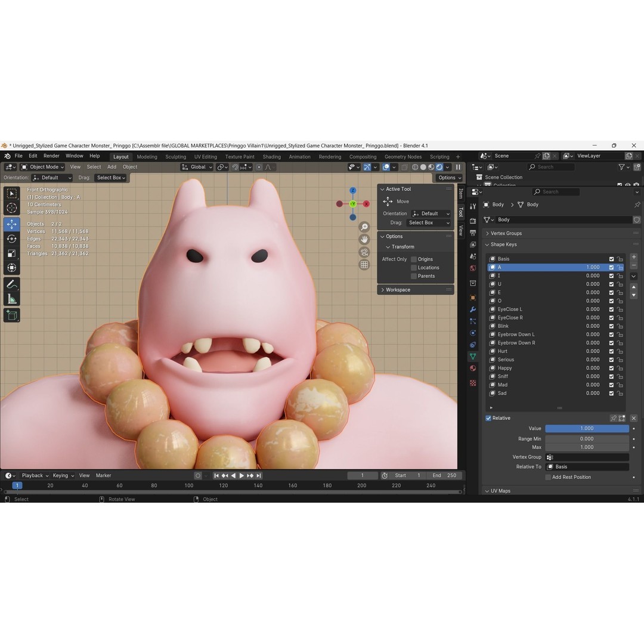Viewport: 644px width, 644px height.
Task: Open the Material properties tab
Action: click(473, 369)
